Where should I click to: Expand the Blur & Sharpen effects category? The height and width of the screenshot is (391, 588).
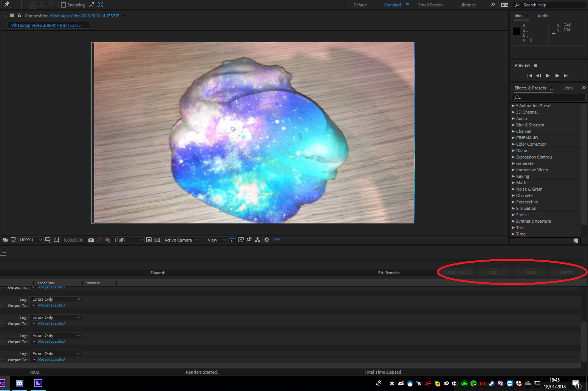coord(513,125)
